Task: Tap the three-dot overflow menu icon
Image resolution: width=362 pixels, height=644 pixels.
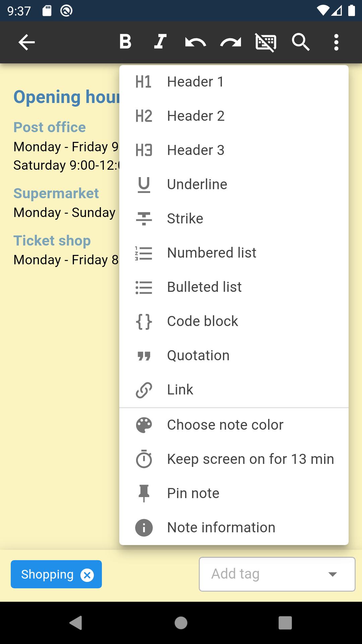Action: 336,42
